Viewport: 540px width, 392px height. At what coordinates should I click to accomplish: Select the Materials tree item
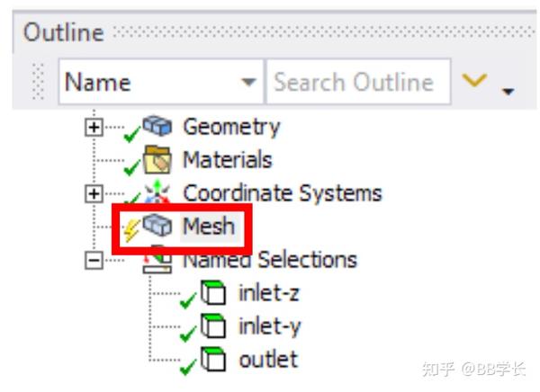pos(227,160)
